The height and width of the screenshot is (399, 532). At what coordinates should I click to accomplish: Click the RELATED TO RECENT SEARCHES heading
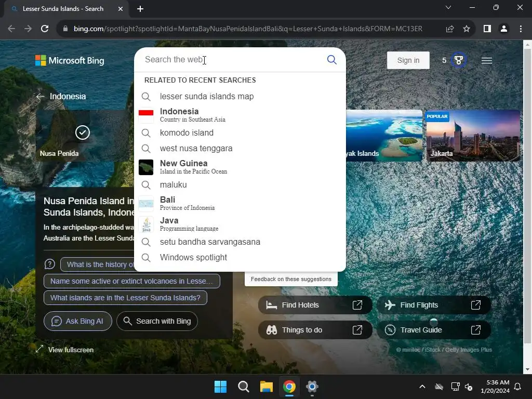tap(200, 80)
